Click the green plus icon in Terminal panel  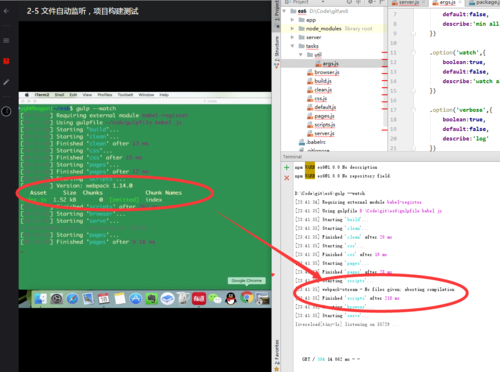pyautogui.click(x=286, y=167)
